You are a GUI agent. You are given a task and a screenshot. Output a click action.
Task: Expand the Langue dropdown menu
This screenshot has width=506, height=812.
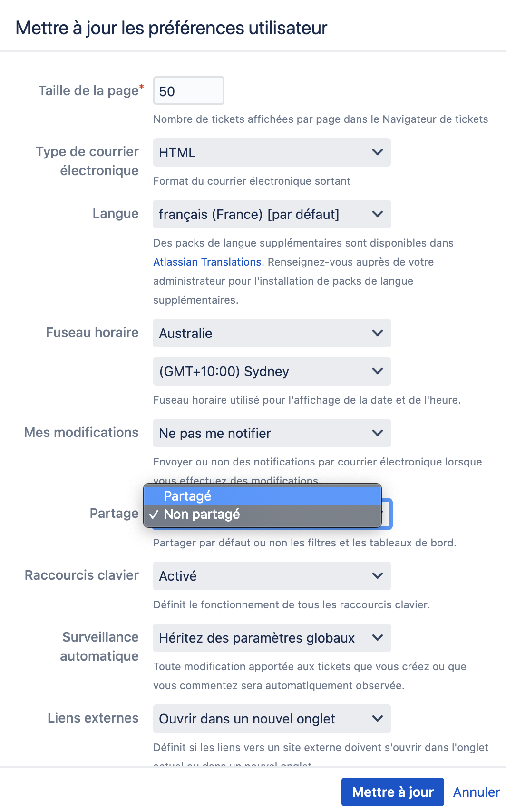[272, 214]
